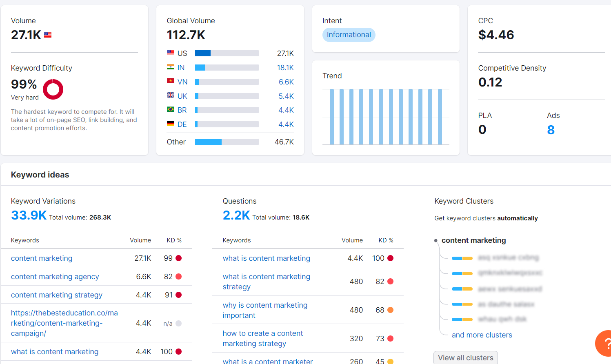Click the US flag in Global Volume list

[x=171, y=53]
